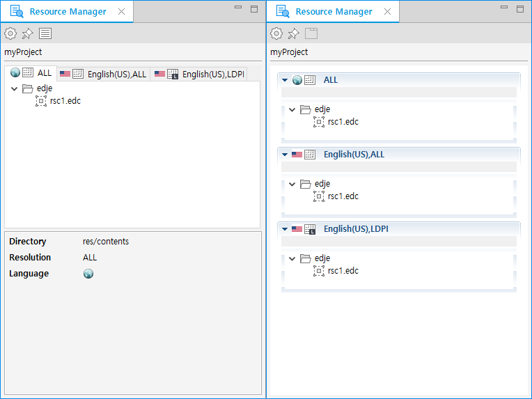This screenshot has width=532, height=399.
Task: Toggle the tab view icon in right panel
Action: point(311,33)
